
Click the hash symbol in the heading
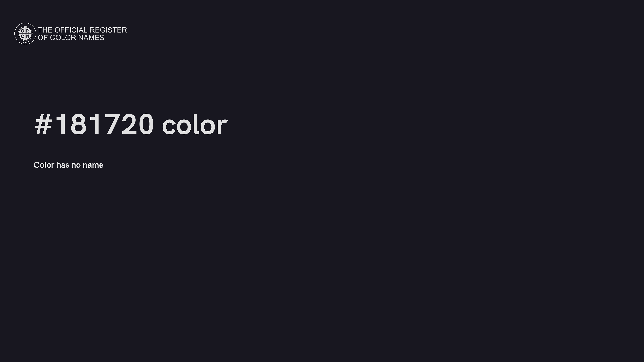pos(43,124)
